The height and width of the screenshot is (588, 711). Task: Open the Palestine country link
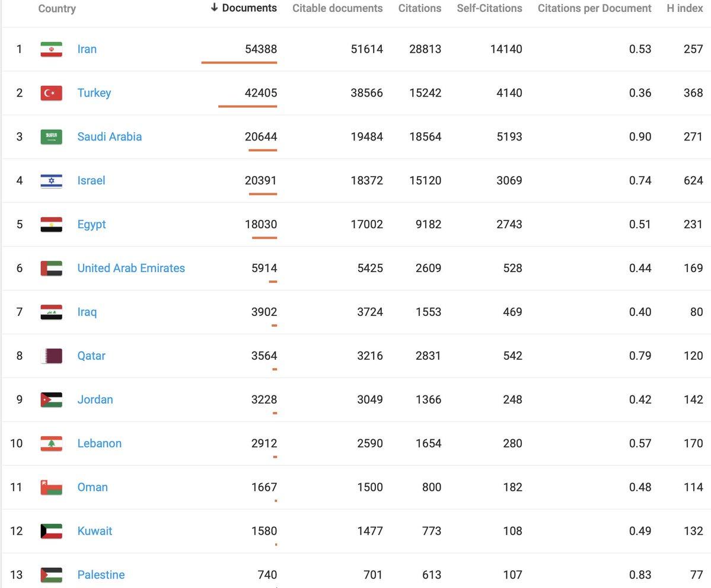[x=101, y=575]
